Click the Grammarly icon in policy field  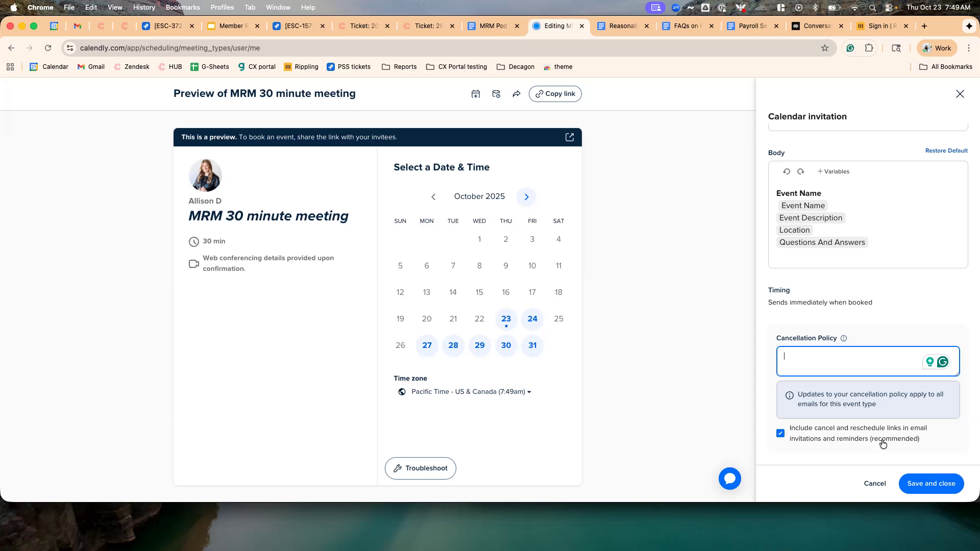point(943,362)
